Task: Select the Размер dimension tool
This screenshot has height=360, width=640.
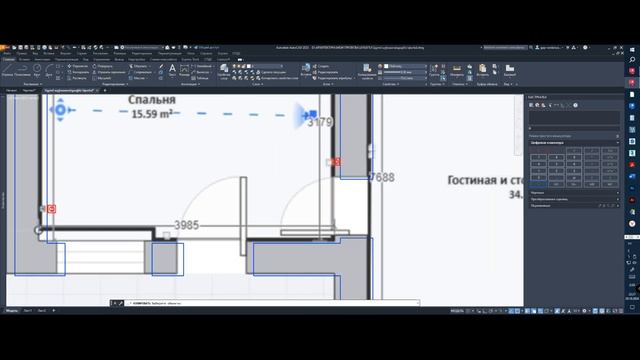Action: (x=184, y=70)
